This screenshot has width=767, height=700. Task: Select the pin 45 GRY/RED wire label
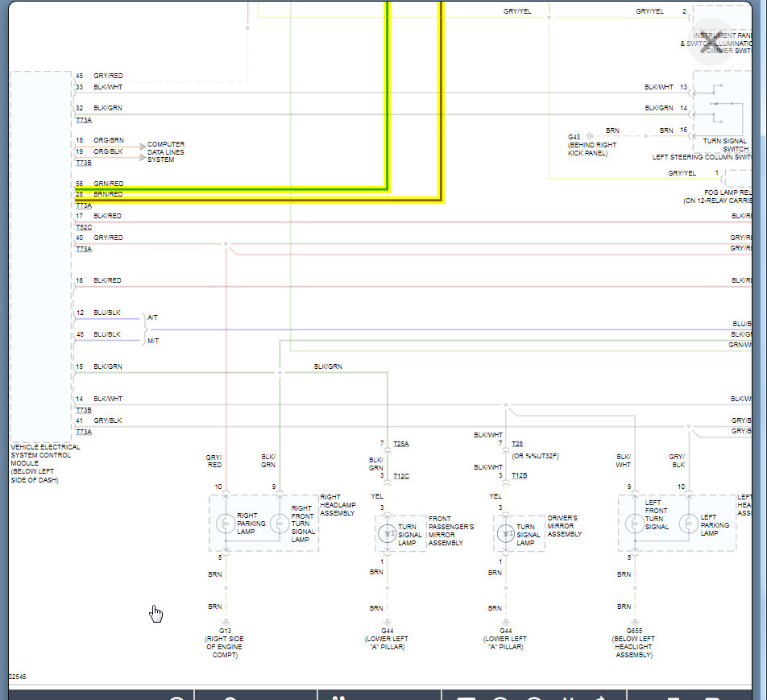pos(108,76)
